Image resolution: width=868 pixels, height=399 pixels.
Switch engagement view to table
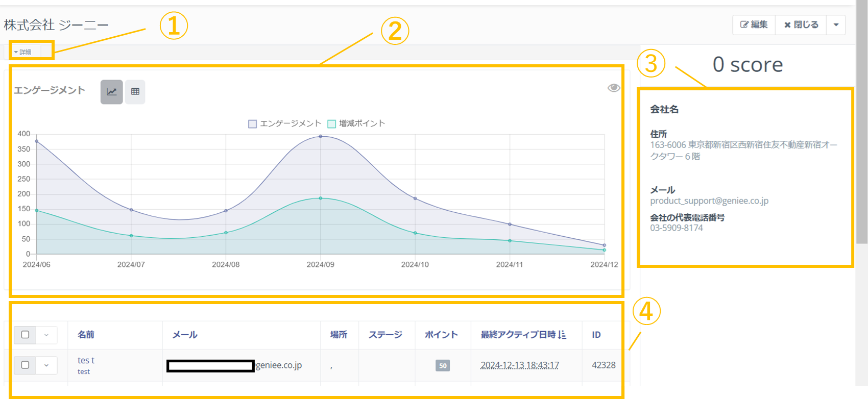(x=135, y=92)
